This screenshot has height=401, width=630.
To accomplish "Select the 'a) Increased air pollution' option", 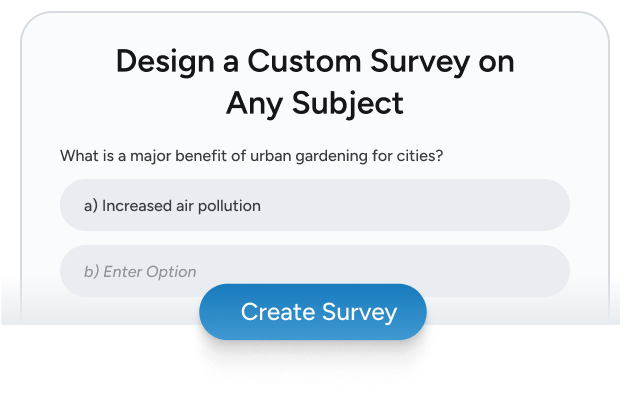I will pyautogui.click(x=314, y=205).
